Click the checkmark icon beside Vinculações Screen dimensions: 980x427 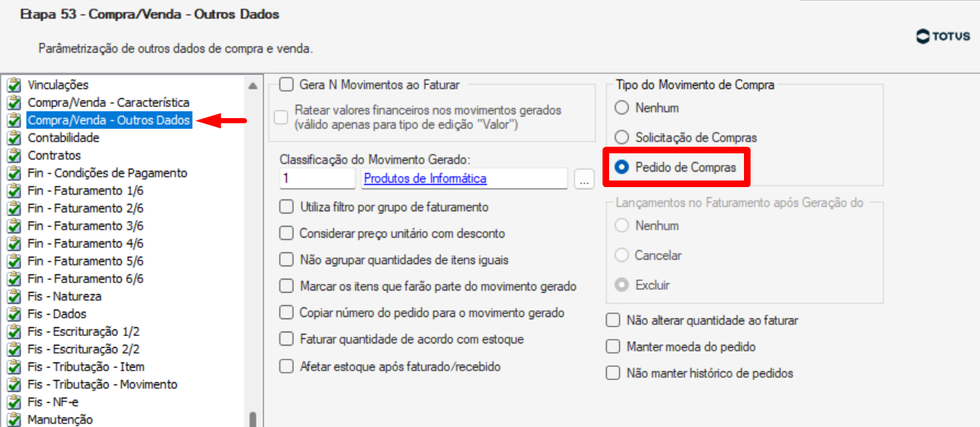coord(14,85)
